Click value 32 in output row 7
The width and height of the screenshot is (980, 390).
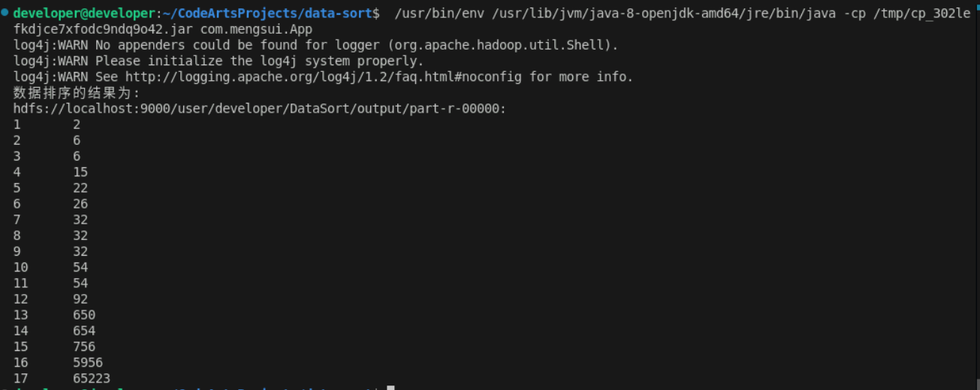coord(80,220)
